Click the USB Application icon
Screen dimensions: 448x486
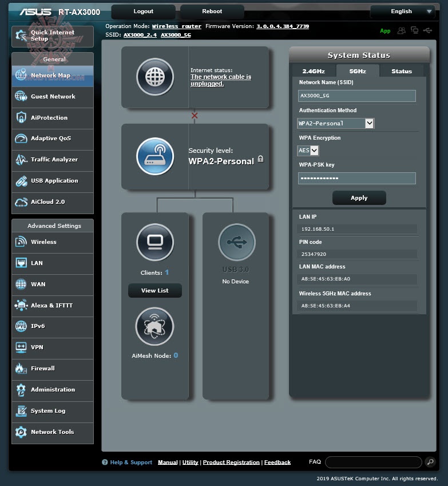[21, 181]
